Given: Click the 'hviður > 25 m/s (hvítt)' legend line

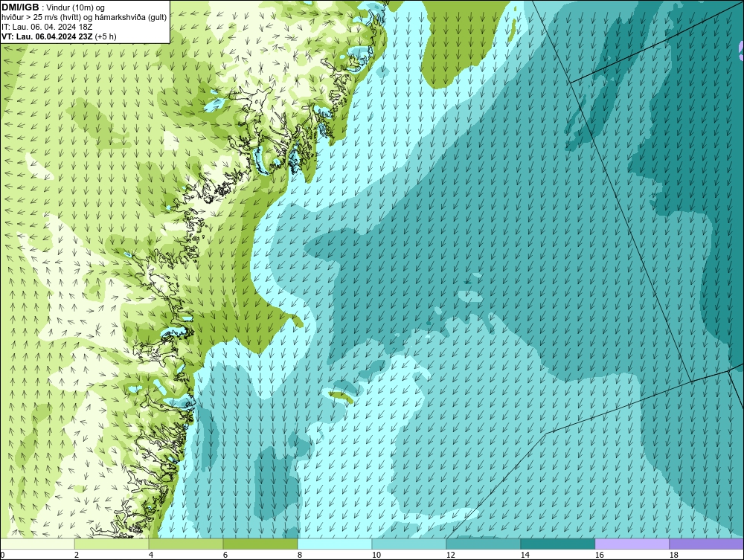Looking at the screenshot, I should (84, 18).
